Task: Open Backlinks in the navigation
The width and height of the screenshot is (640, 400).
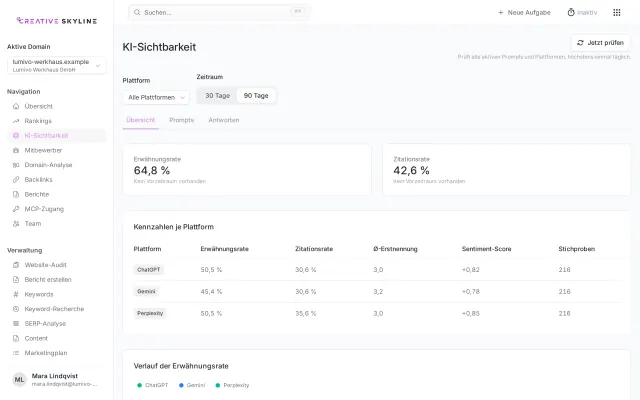Action: 56,180
